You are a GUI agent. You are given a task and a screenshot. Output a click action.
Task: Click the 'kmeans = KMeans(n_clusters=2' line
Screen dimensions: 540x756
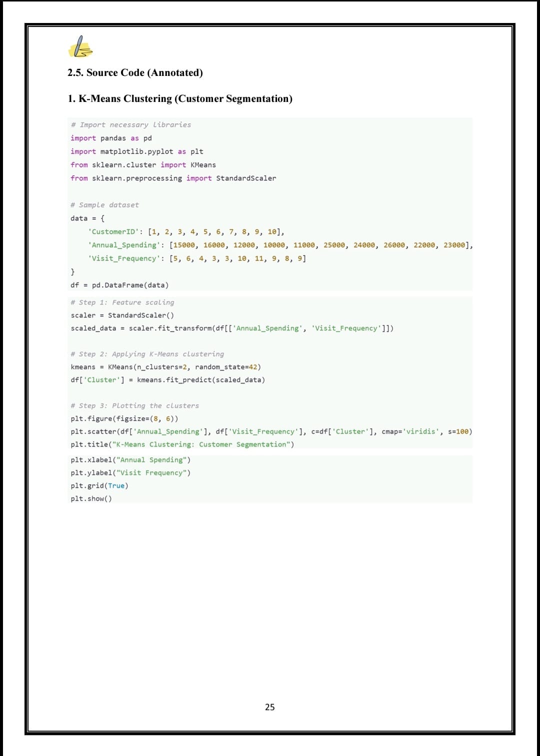coord(165,367)
